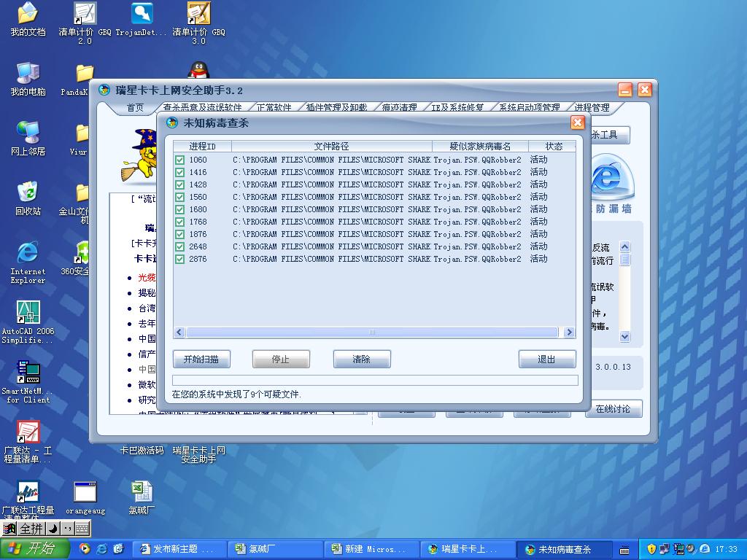Screen dimensions: 747x560
Task: Uncheck the row with process ID 1680
Action: pos(179,209)
